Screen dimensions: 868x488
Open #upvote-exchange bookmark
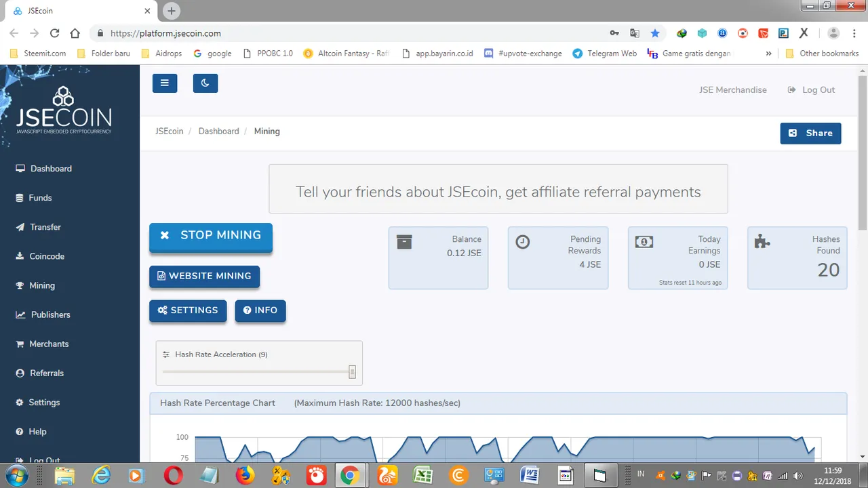coord(523,53)
